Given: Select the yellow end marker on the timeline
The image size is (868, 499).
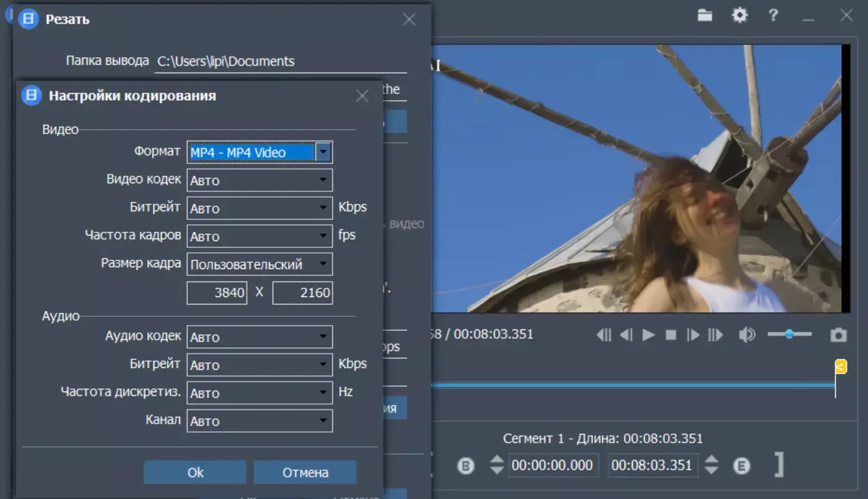Looking at the screenshot, I should click(x=840, y=367).
